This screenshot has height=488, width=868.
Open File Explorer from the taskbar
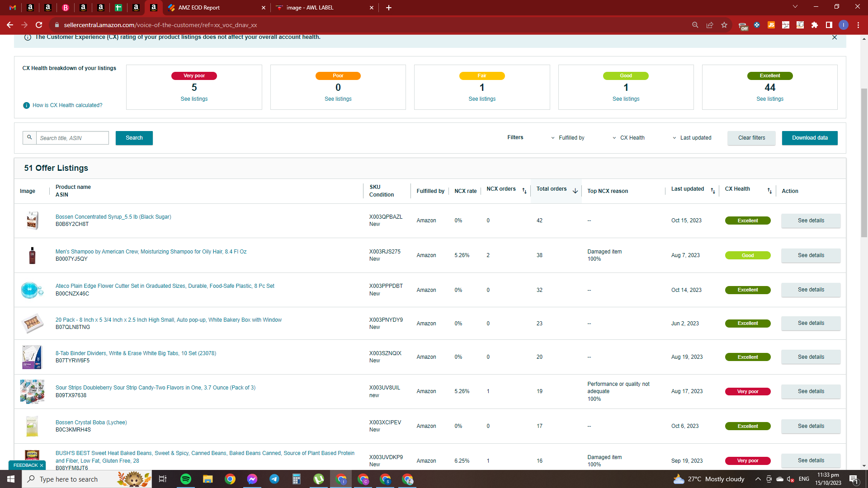point(208,479)
